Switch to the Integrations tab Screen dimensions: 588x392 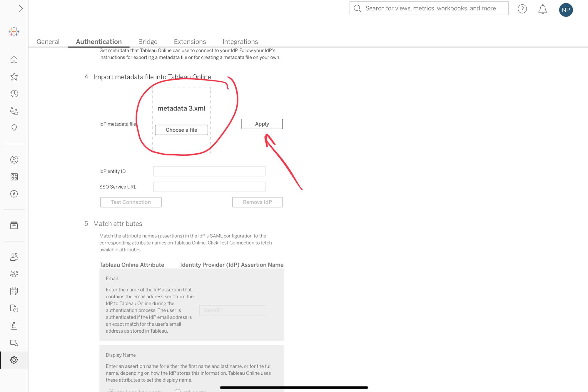[x=240, y=42]
